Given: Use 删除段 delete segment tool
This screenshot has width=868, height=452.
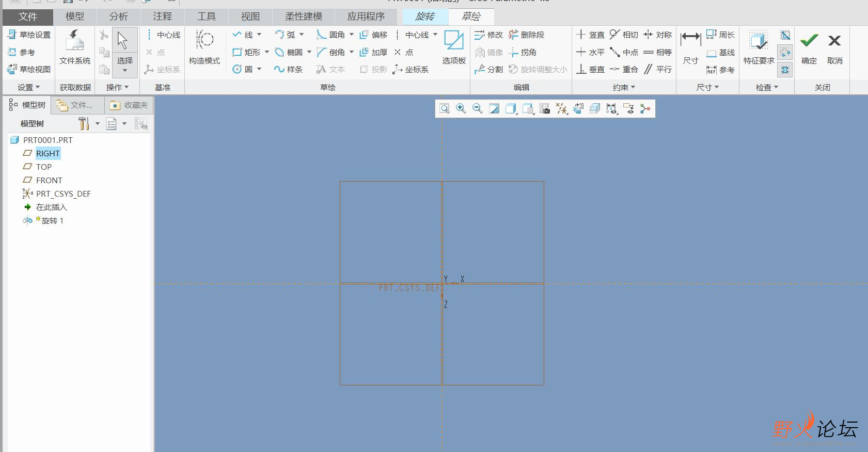Looking at the screenshot, I should (x=526, y=35).
